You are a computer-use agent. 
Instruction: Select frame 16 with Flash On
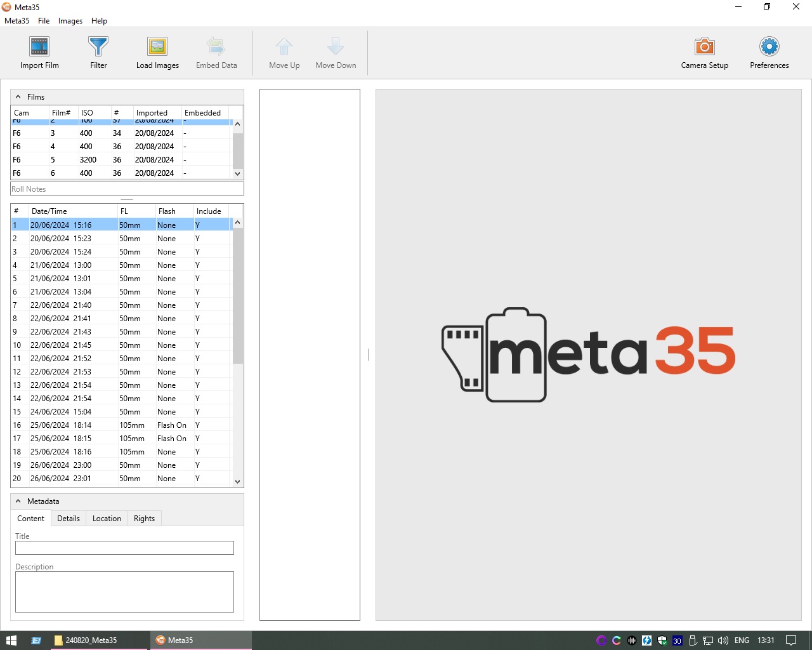[x=95, y=425]
